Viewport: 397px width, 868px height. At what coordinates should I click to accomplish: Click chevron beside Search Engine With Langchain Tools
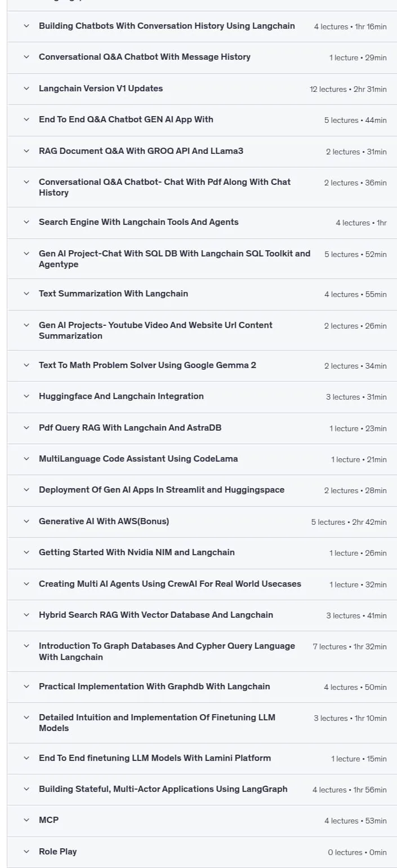click(26, 222)
